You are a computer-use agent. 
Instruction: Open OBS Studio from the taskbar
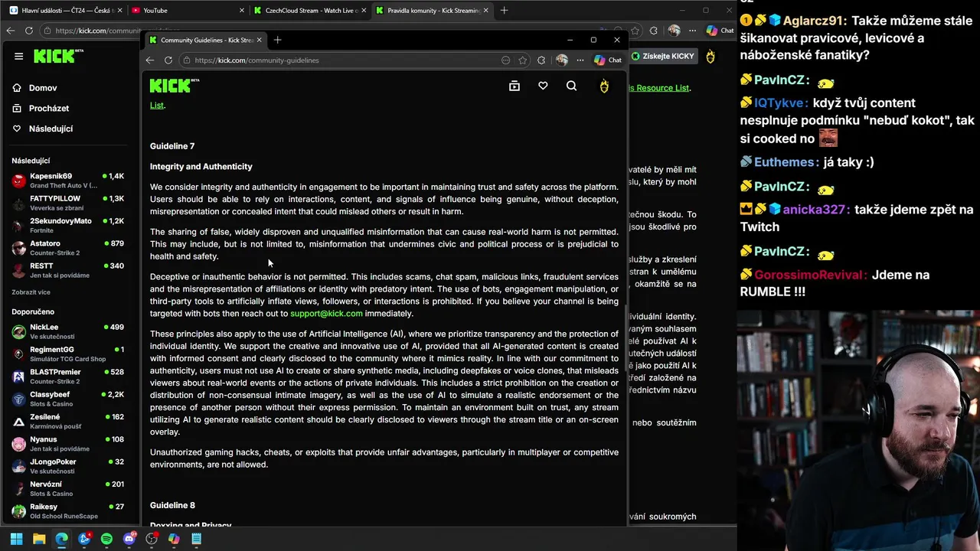click(152, 539)
